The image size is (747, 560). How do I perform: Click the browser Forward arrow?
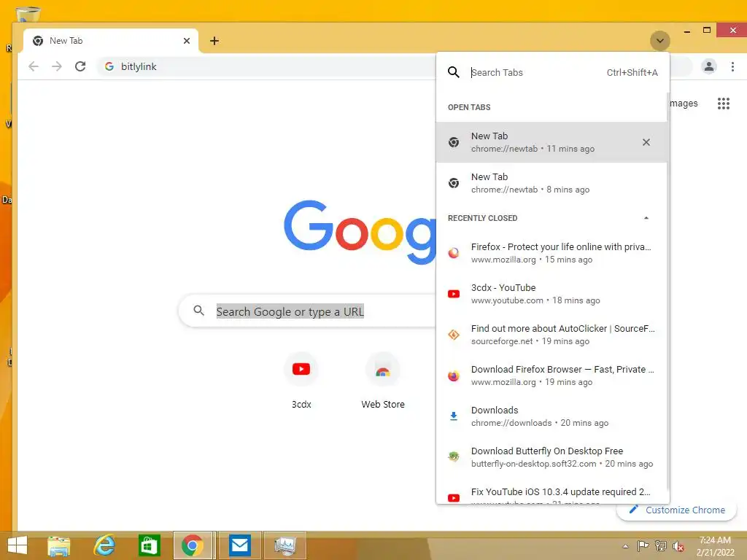(x=57, y=66)
